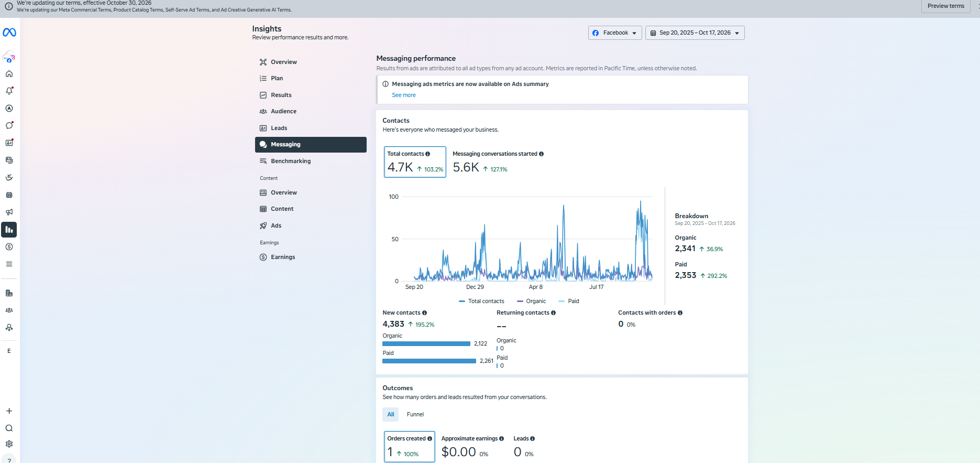This screenshot has width=980, height=463.
Task: Open Benchmarking in the Insights menu
Action: (311, 161)
